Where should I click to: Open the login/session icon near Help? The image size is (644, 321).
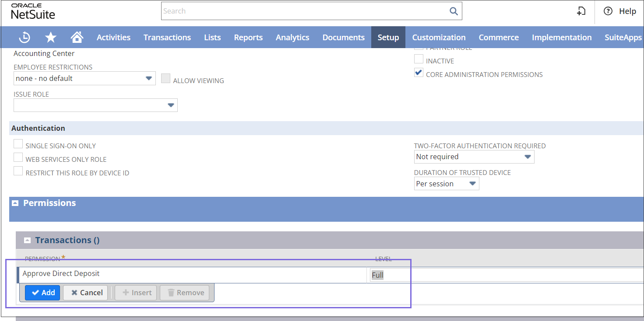tap(581, 11)
